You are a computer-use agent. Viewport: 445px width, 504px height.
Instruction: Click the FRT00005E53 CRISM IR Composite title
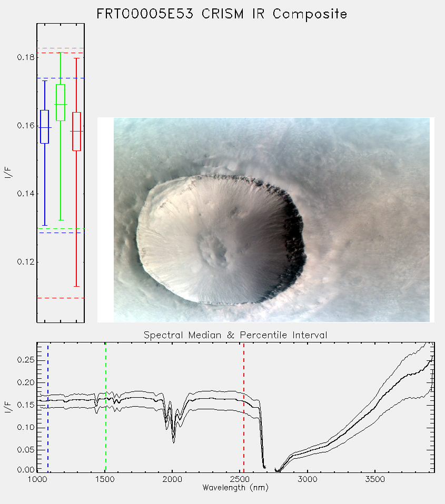pos(222,14)
